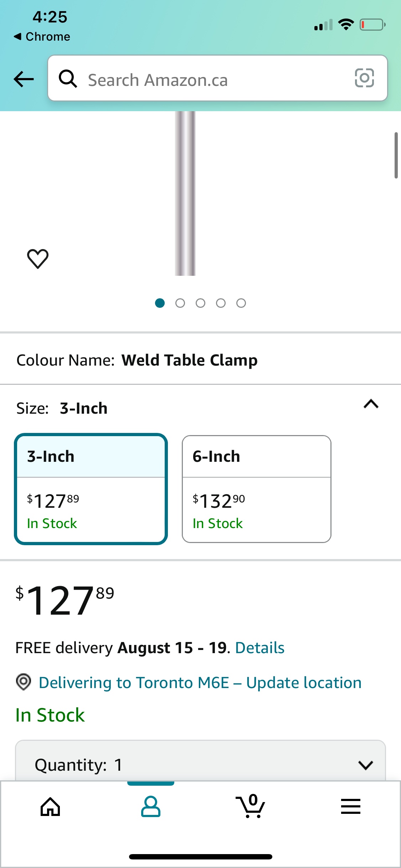The image size is (401, 868).
Task: Tap the back arrow icon
Action: (24, 79)
